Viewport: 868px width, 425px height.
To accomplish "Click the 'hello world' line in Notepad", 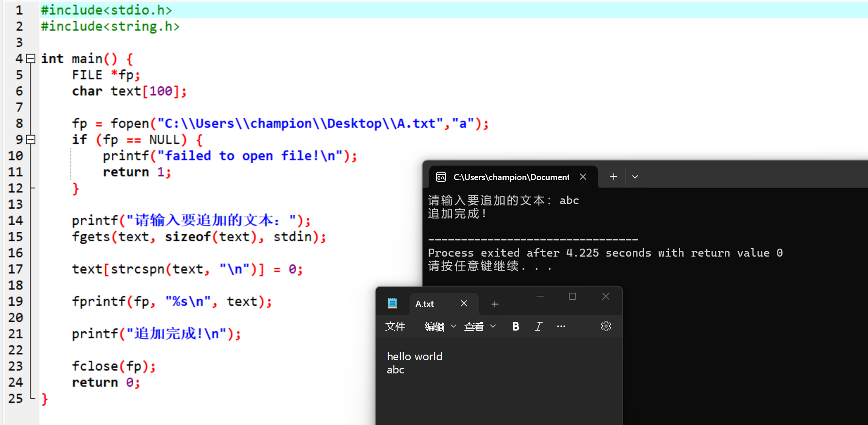I will (x=415, y=357).
